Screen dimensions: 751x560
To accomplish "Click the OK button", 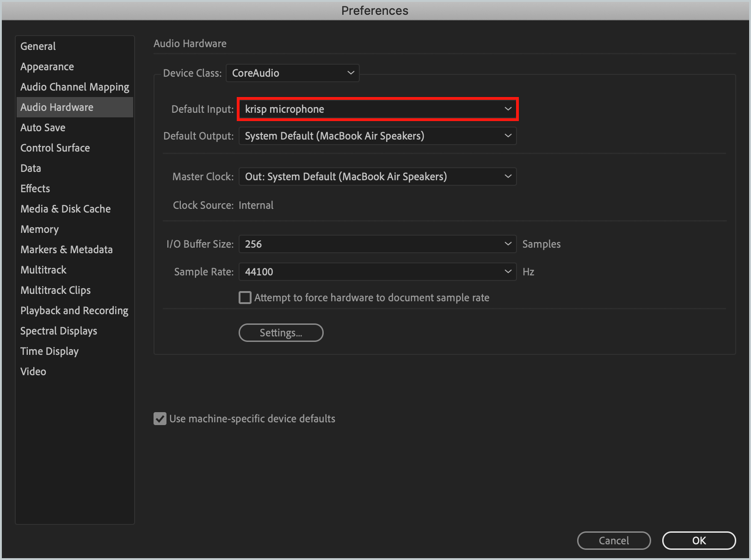I will click(x=699, y=540).
